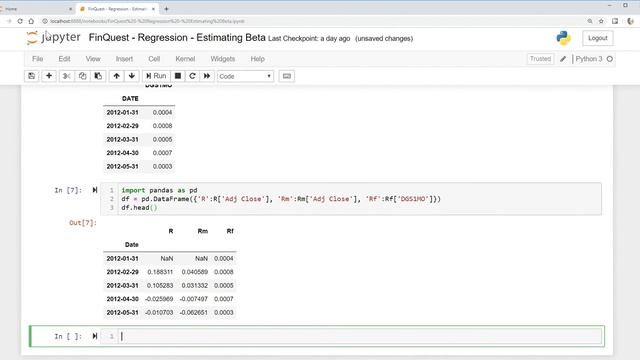Reload the page in the browser
Image resolution: width=640 pixels, height=360 pixels.
tap(20, 21)
